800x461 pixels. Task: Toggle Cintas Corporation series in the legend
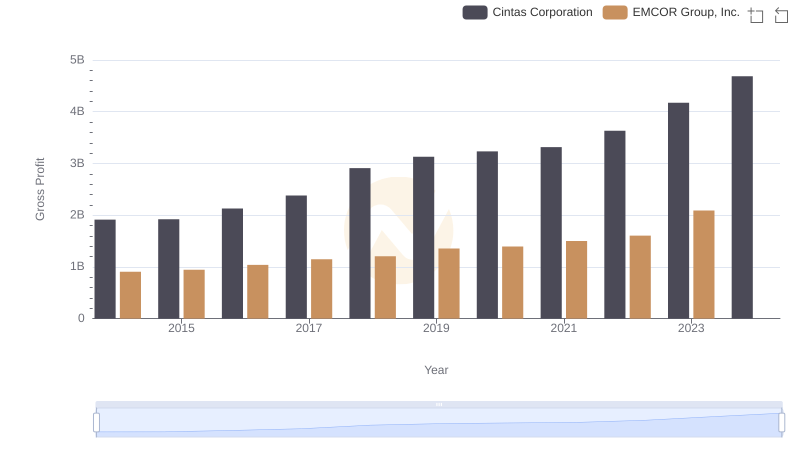point(542,12)
